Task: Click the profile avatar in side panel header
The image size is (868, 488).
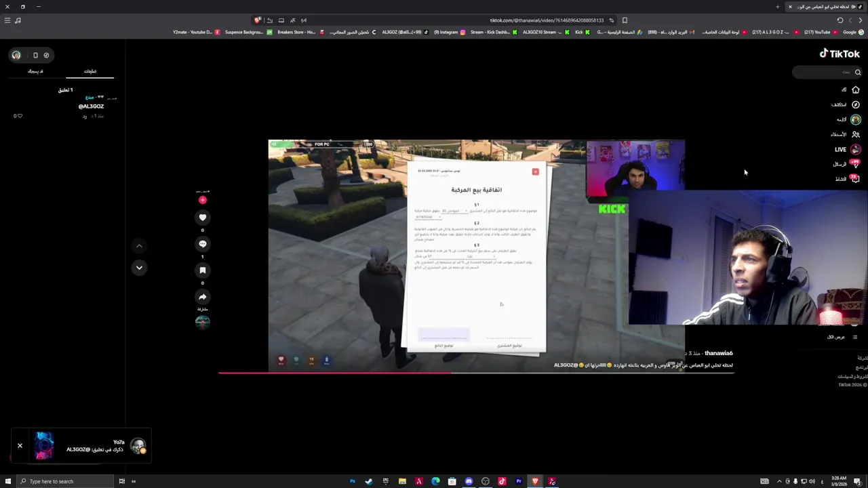Action: tap(16, 55)
